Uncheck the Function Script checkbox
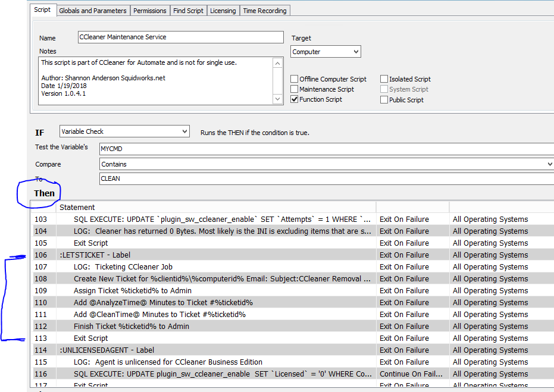The height and width of the screenshot is (392, 554). click(x=295, y=99)
